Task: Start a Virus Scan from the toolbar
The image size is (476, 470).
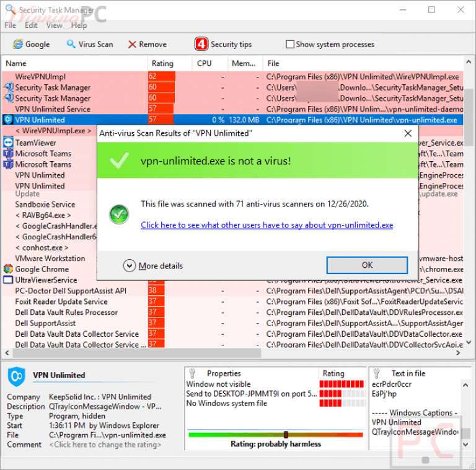Action: coord(90,44)
